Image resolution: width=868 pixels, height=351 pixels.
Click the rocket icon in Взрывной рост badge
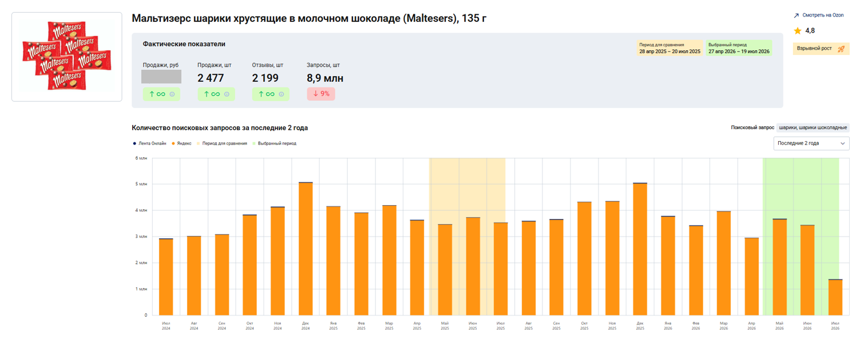pyautogui.click(x=841, y=49)
